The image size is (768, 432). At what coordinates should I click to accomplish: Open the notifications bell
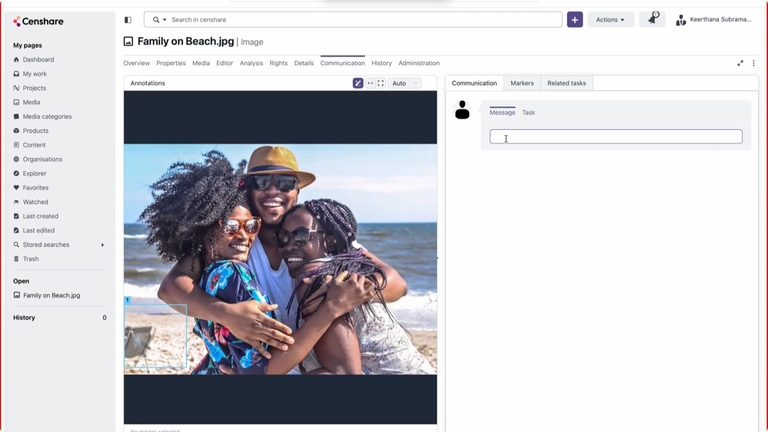(652, 20)
